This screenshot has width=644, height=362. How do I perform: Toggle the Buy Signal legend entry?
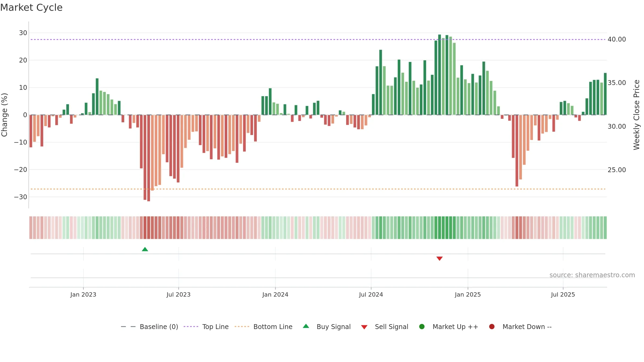pos(327,327)
